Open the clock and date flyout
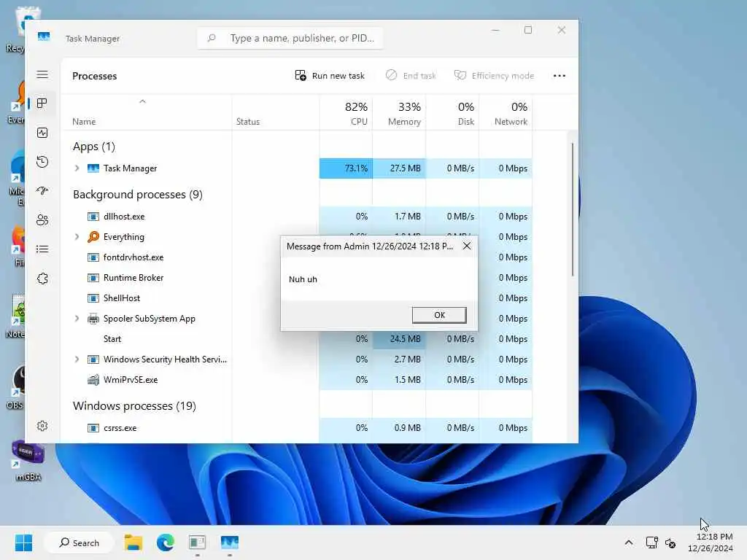This screenshot has height=560, width=747. coord(711,542)
